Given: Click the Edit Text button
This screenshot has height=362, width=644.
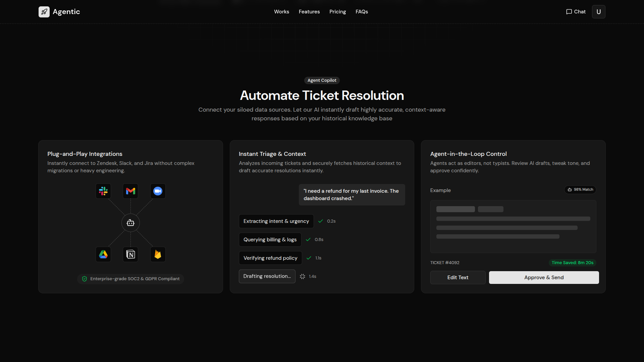Looking at the screenshot, I should [458, 278].
